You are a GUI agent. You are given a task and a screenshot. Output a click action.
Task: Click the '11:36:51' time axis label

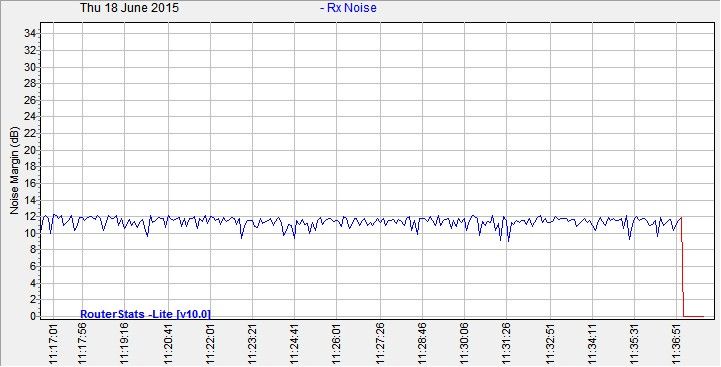coord(677,343)
